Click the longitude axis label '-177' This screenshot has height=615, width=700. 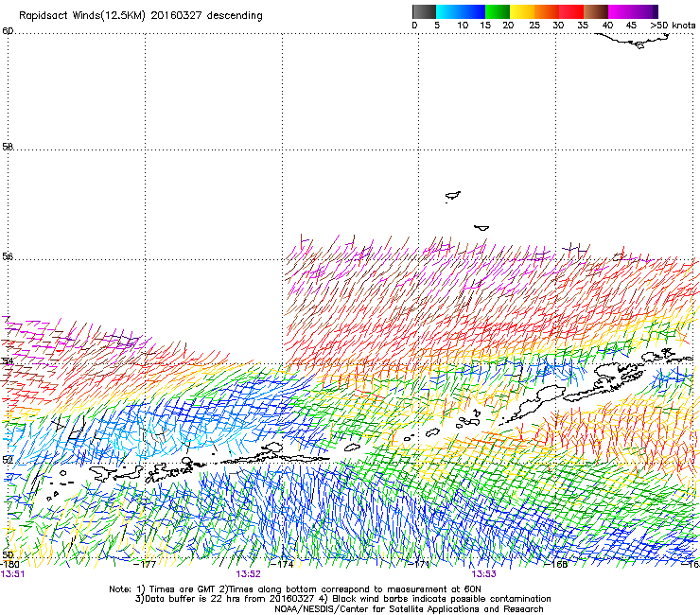[145, 564]
